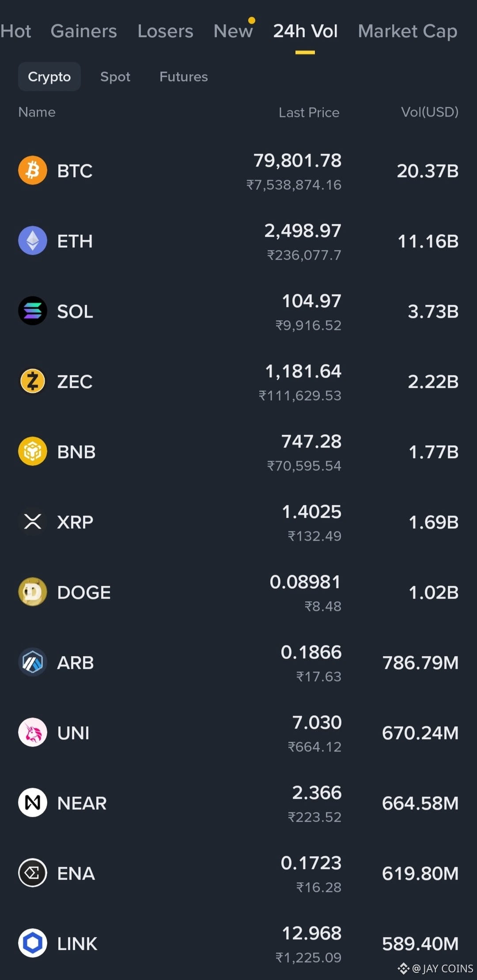
Task: Switch to the Gainers tab
Action: pos(84,31)
